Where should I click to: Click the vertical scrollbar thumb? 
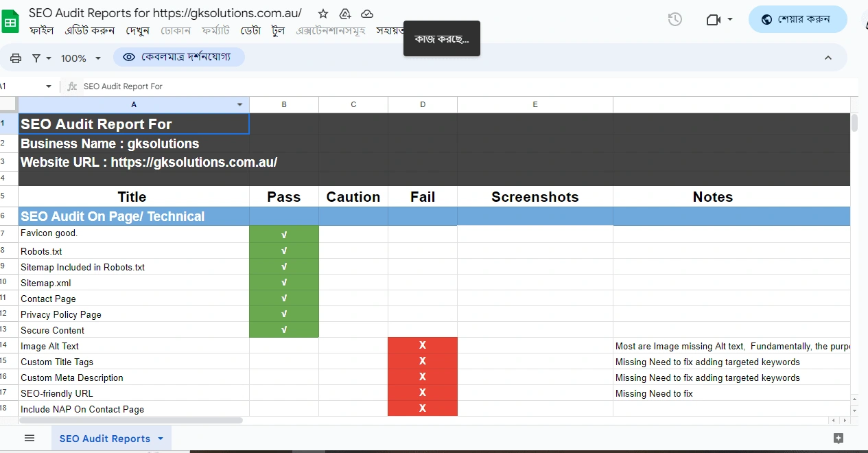[854, 124]
